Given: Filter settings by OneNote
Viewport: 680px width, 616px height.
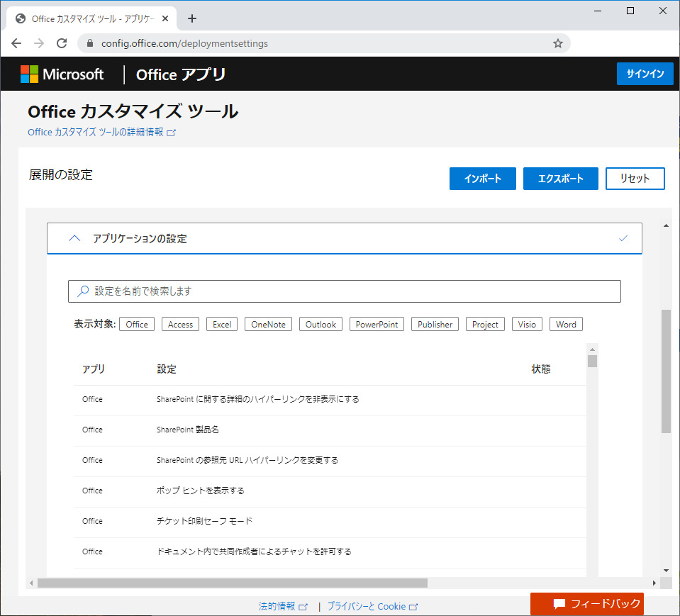Looking at the screenshot, I should tap(269, 324).
